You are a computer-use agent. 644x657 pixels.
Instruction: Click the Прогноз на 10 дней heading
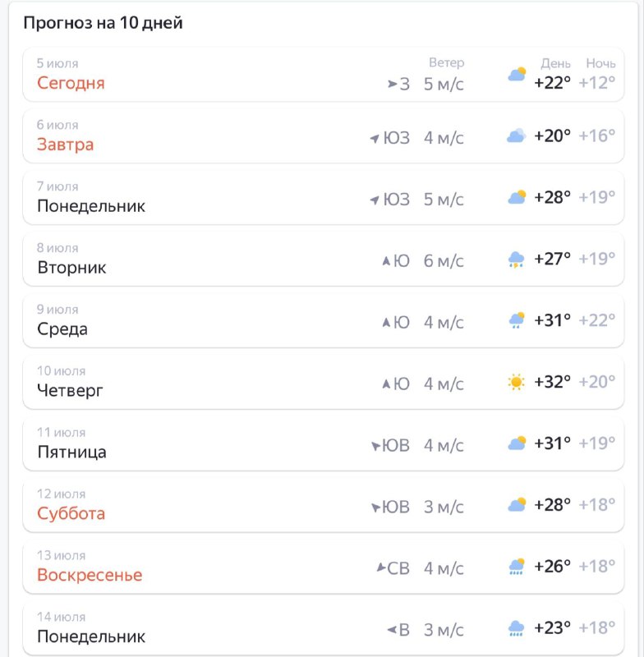(x=103, y=23)
